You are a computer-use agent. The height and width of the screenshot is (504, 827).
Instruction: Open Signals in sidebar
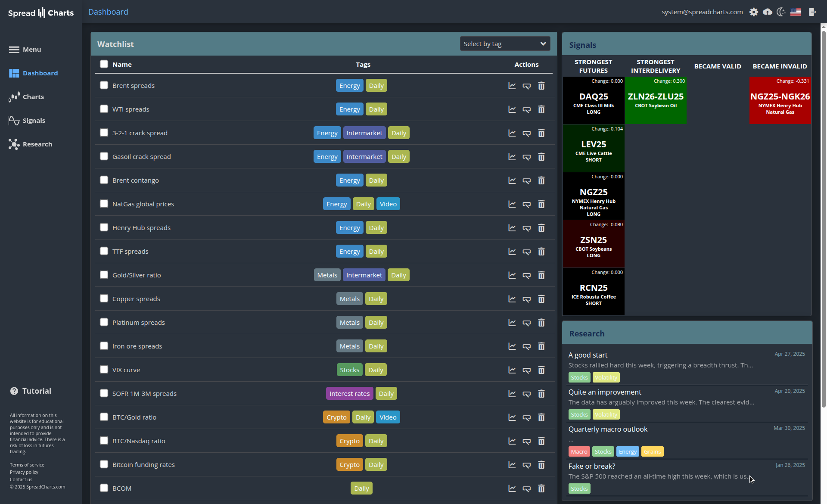tap(27, 121)
